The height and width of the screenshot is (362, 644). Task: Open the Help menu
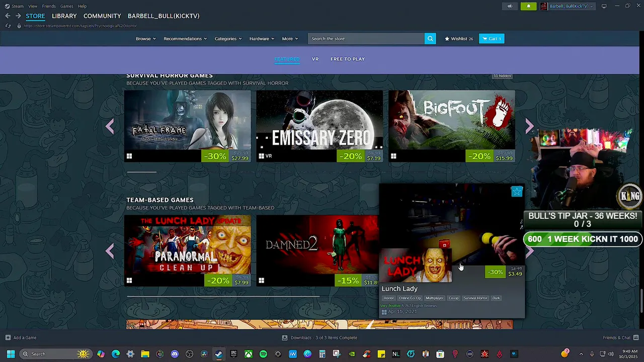click(x=82, y=6)
